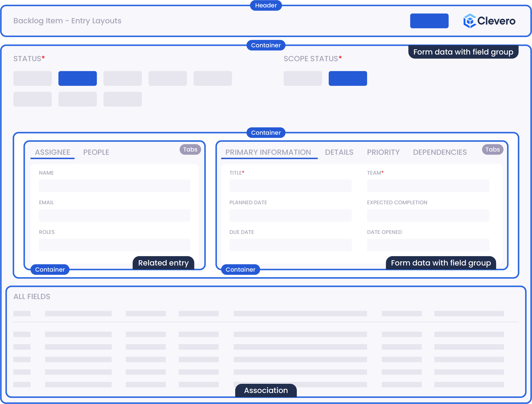Click the Email input field
Image resolution: width=532 pixels, height=404 pixels.
114,215
